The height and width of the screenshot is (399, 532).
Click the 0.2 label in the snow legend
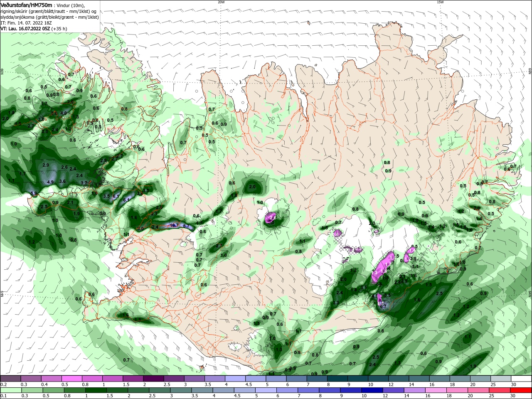(x=3, y=384)
